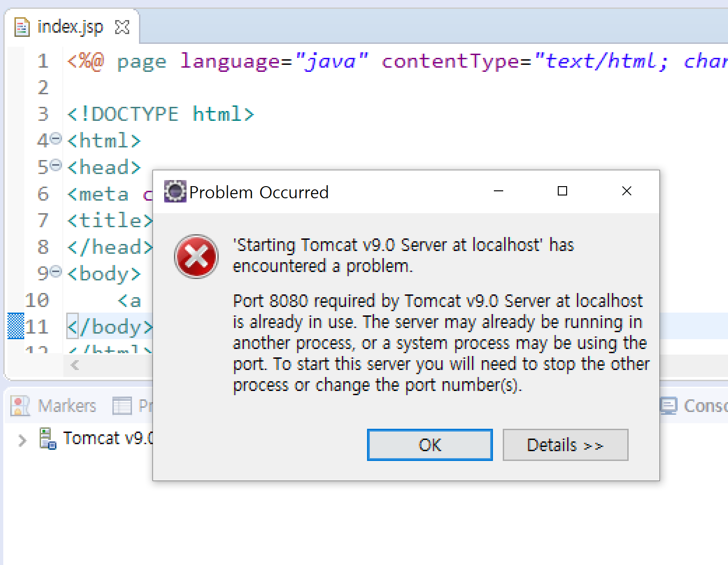Collapse the html fold on line 4
The height and width of the screenshot is (565, 728).
(x=56, y=139)
